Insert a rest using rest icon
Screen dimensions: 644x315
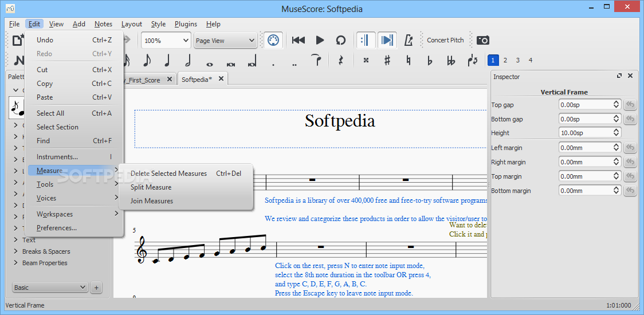pos(340,60)
